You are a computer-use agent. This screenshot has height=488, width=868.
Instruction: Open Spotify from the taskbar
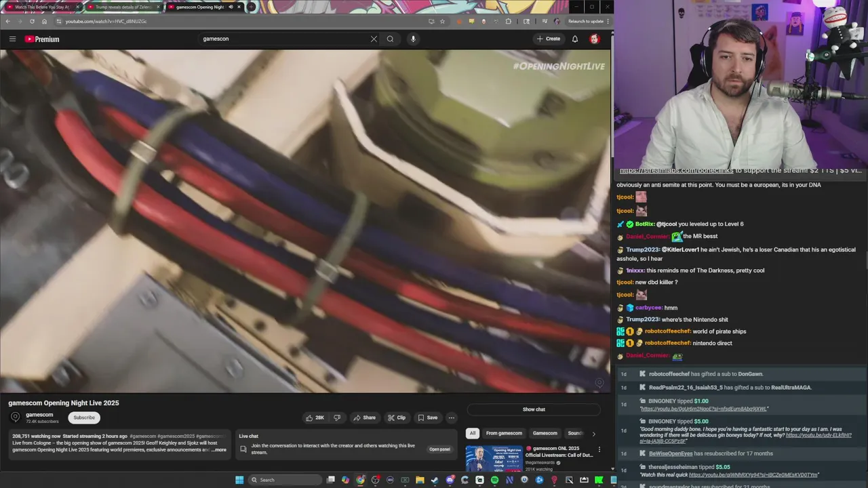494,480
